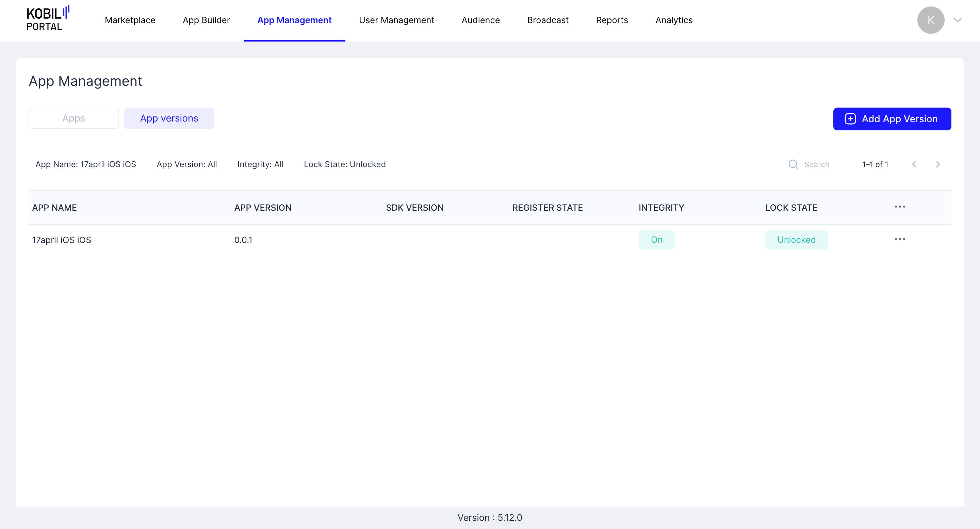Toggle the Integrity On badge

pyautogui.click(x=656, y=240)
